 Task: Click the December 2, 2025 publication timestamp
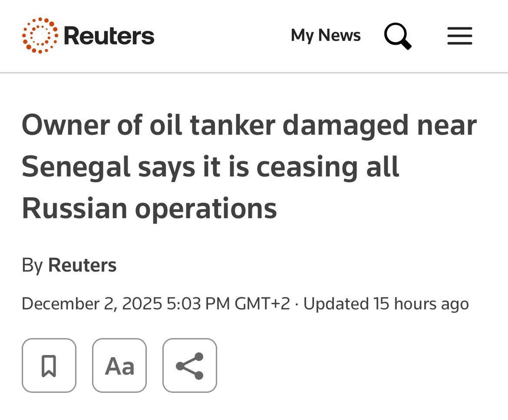point(92,303)
